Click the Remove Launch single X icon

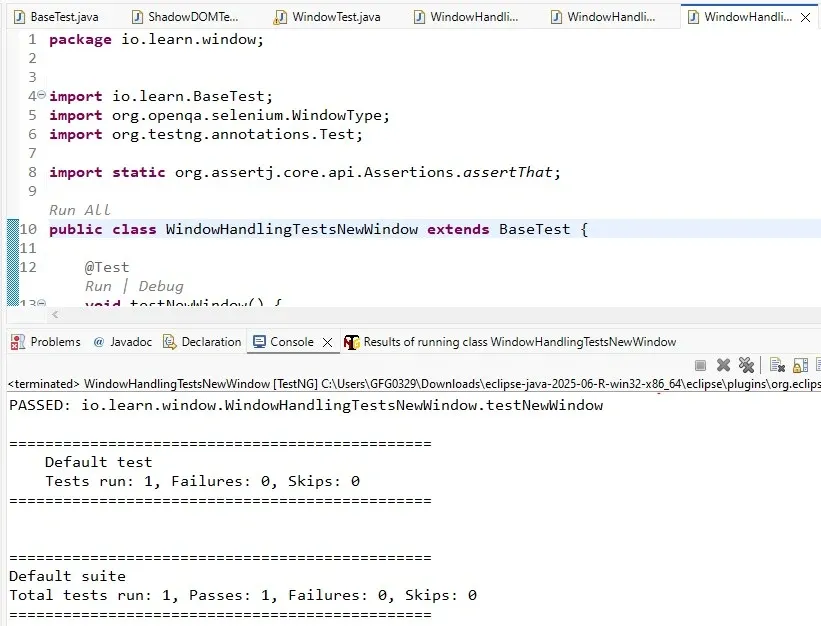coord(723,365)
